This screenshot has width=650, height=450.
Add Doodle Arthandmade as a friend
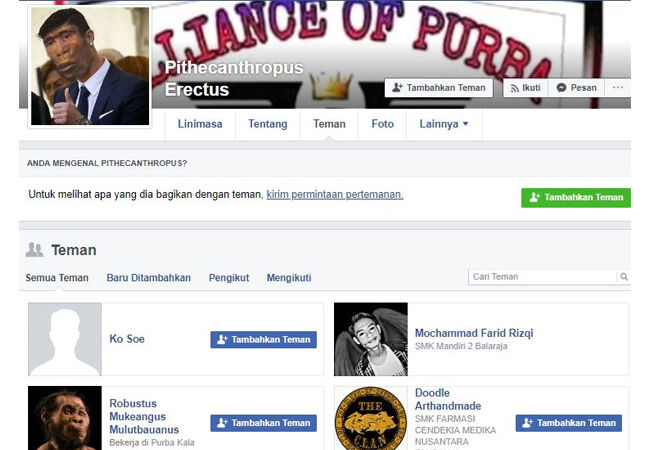pos(569,423)
